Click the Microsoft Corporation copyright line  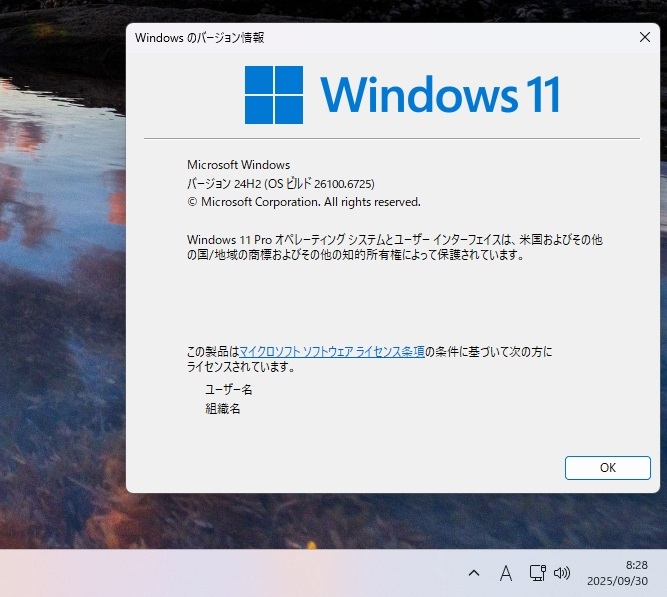[x=304, y=202]
